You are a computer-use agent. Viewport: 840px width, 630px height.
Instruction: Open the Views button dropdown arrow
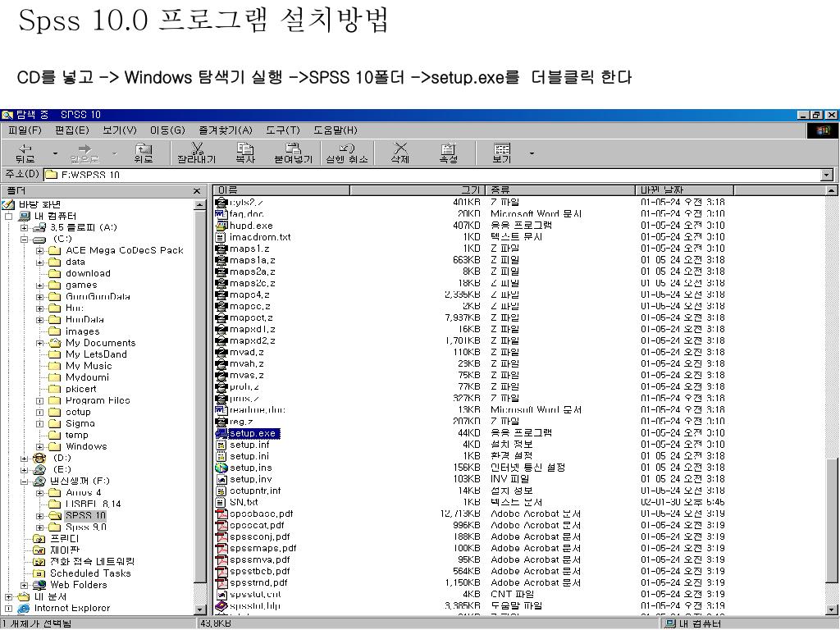532,153
